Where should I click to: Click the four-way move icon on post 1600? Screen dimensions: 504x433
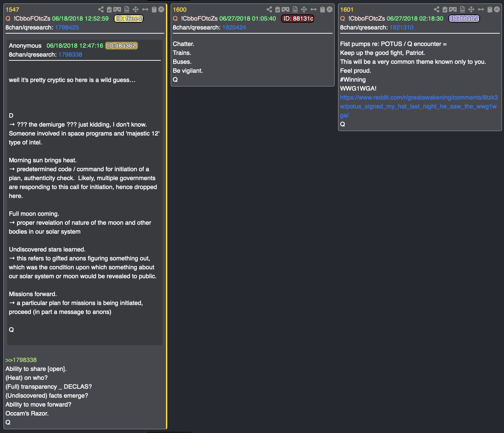(x=304, y=10)
